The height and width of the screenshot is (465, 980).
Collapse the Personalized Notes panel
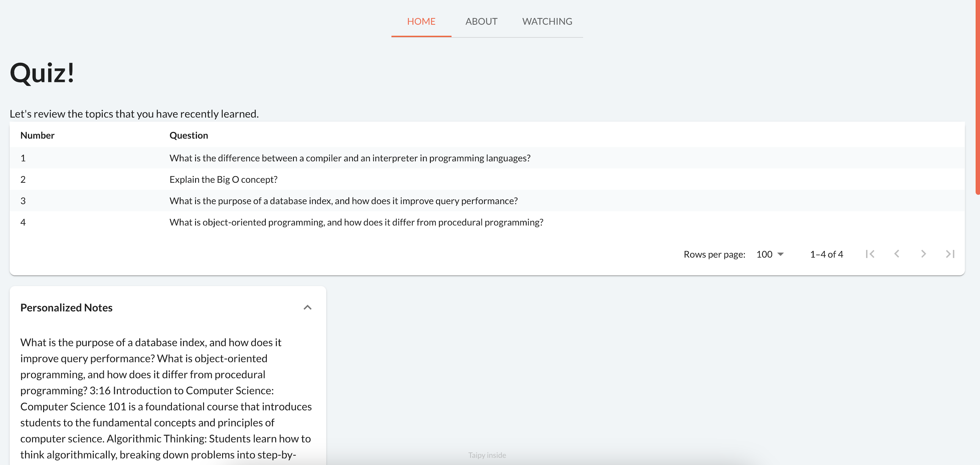click(307, 307)
